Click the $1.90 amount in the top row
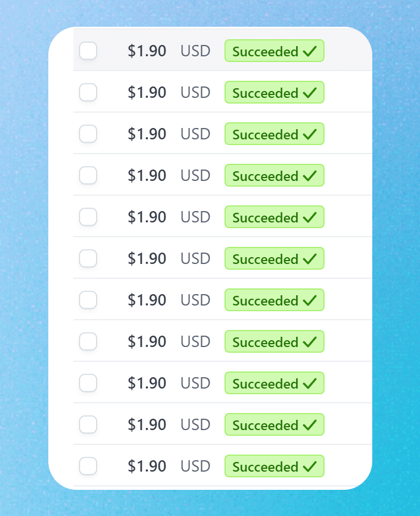 pyautogui.click(x=147, y=51)
